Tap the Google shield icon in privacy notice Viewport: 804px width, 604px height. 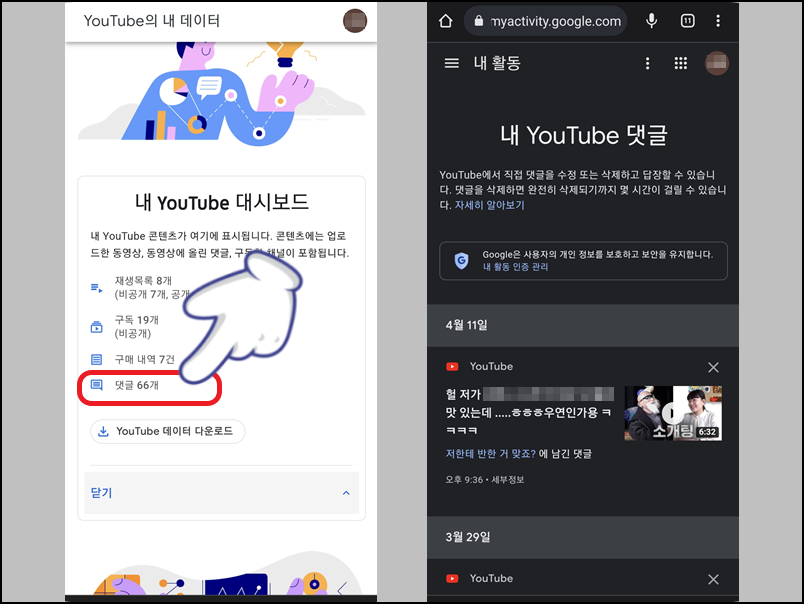461,260
